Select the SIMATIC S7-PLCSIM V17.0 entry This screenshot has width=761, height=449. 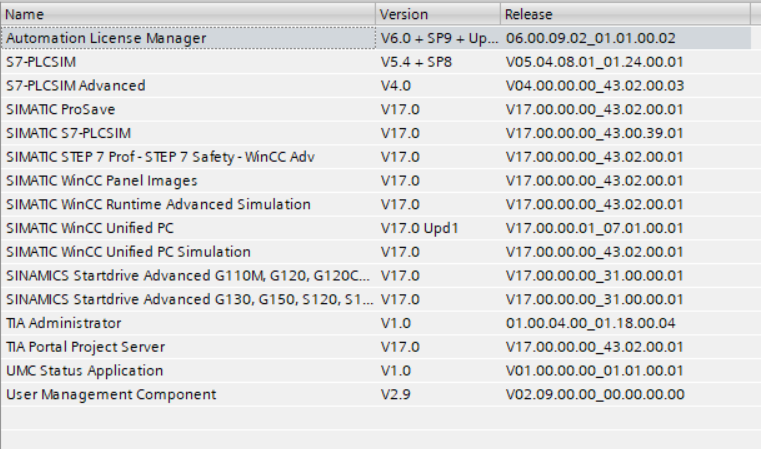[x=69, y=133]
